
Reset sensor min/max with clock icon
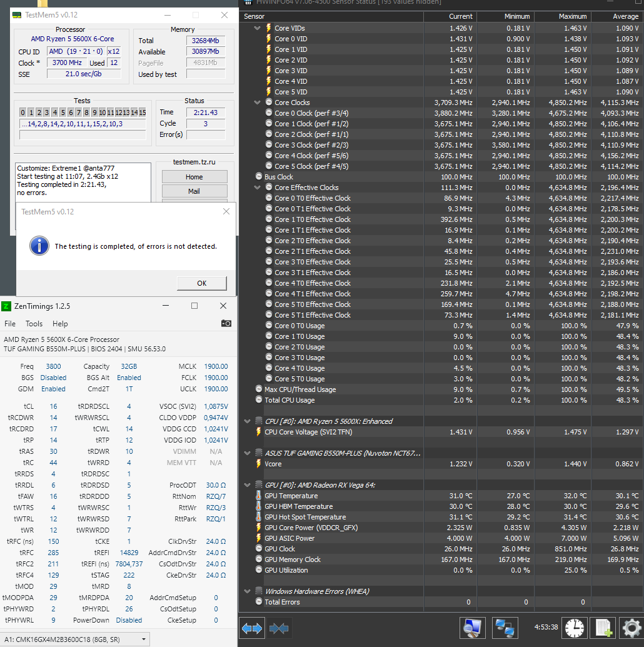point(575,628)
